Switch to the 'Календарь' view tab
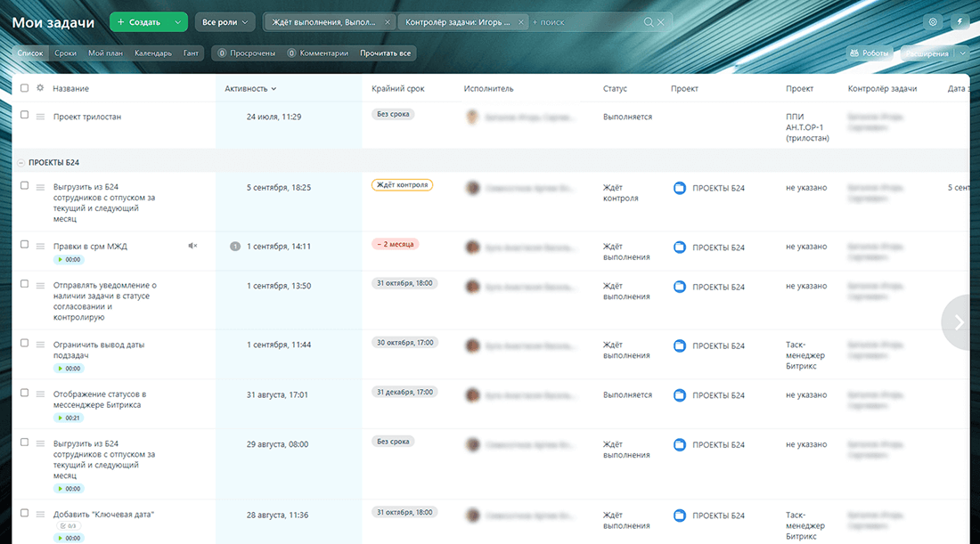 (x=153, y=53)
